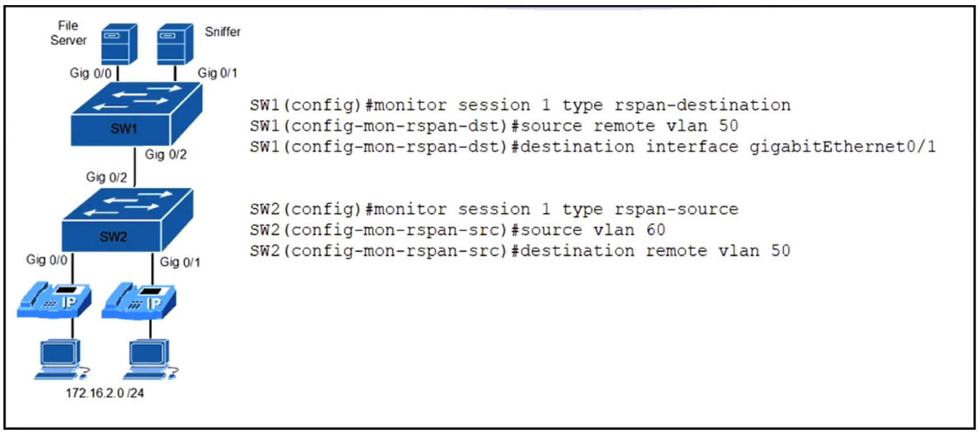Click the left desktop PC icon
This screenshot has height=432, width=980.
(61, 359)
